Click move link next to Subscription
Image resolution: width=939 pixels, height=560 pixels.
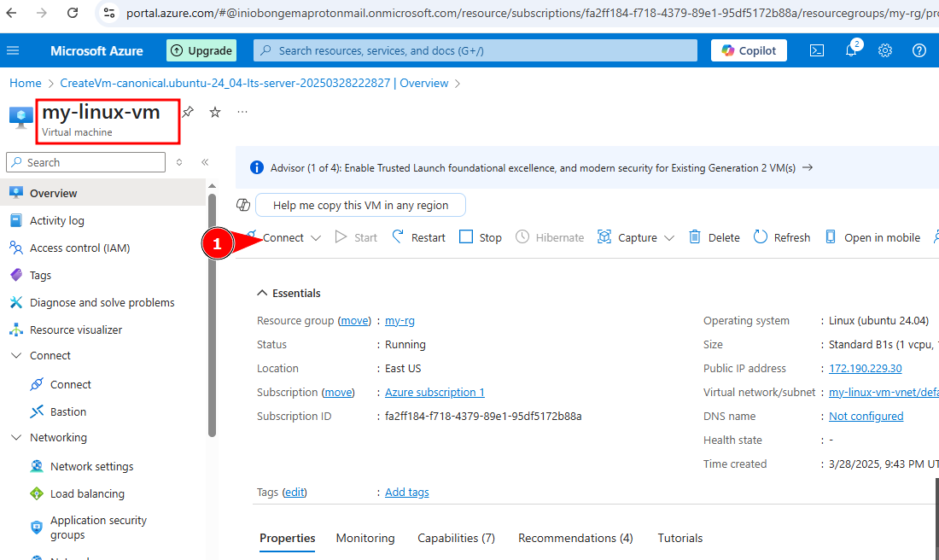coord(338,393)
